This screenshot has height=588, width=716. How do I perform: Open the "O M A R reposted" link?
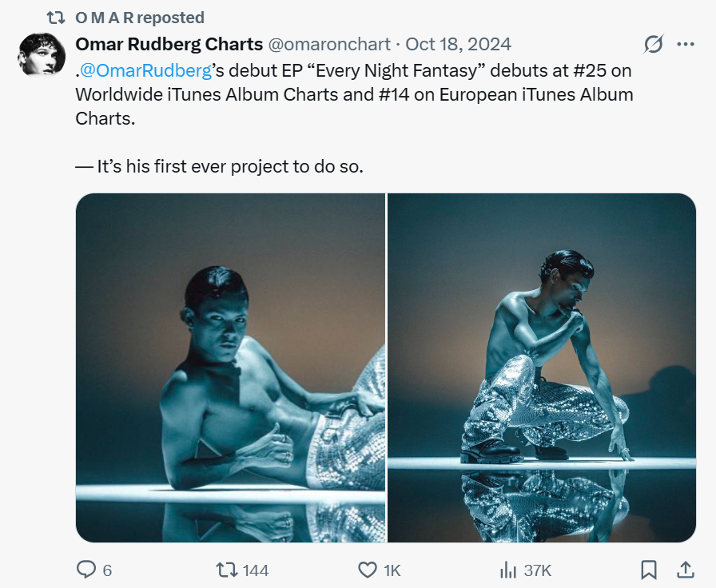click(x=140, y=17)
